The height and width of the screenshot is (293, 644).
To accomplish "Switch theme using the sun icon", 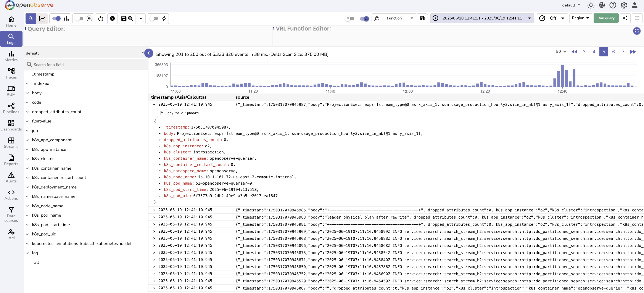I will [x=591, y=5].
